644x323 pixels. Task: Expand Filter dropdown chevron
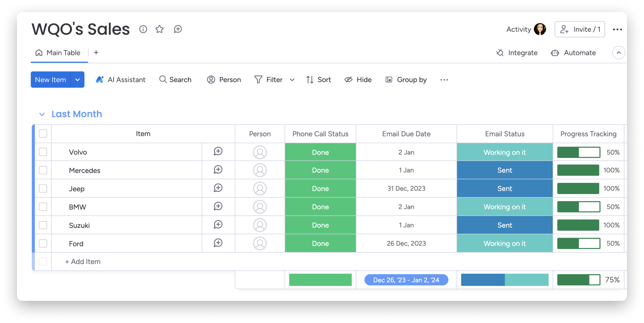tap(292, 80)
